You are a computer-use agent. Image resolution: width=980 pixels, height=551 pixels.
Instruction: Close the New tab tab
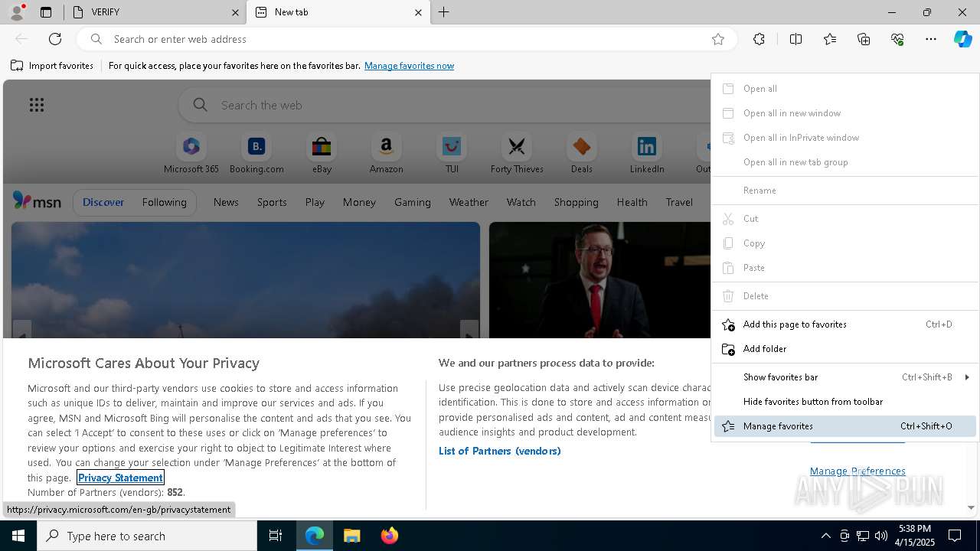[418, 12]
